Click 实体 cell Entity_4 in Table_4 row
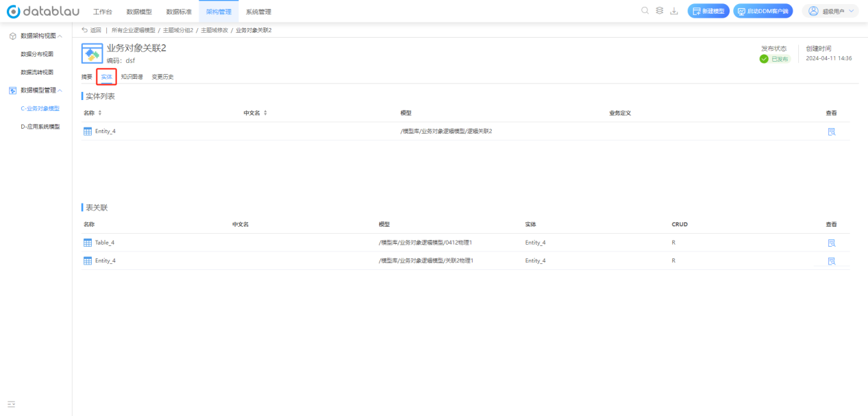This screenshot has height=416, width=868. [x=536, y=243]
